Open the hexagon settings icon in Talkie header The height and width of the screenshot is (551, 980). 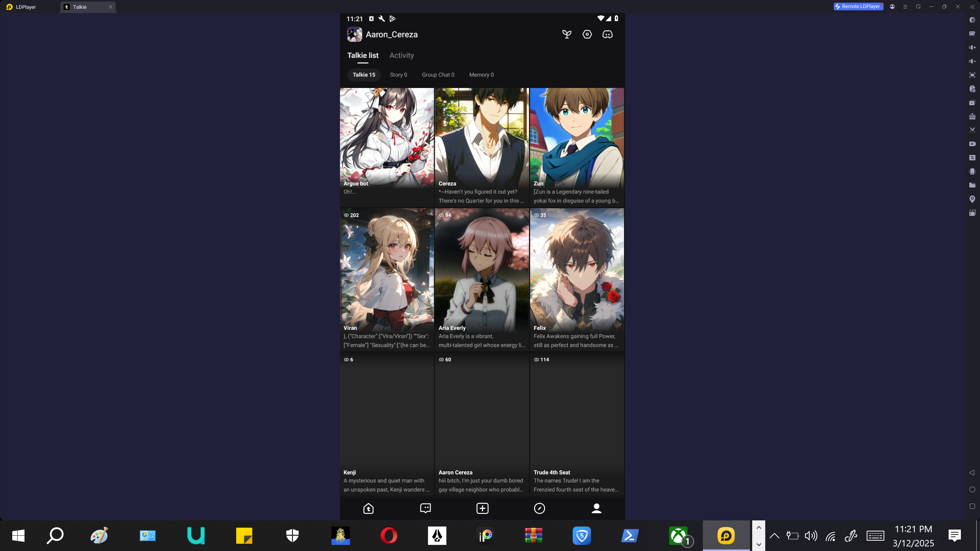(x=587, y=34)
